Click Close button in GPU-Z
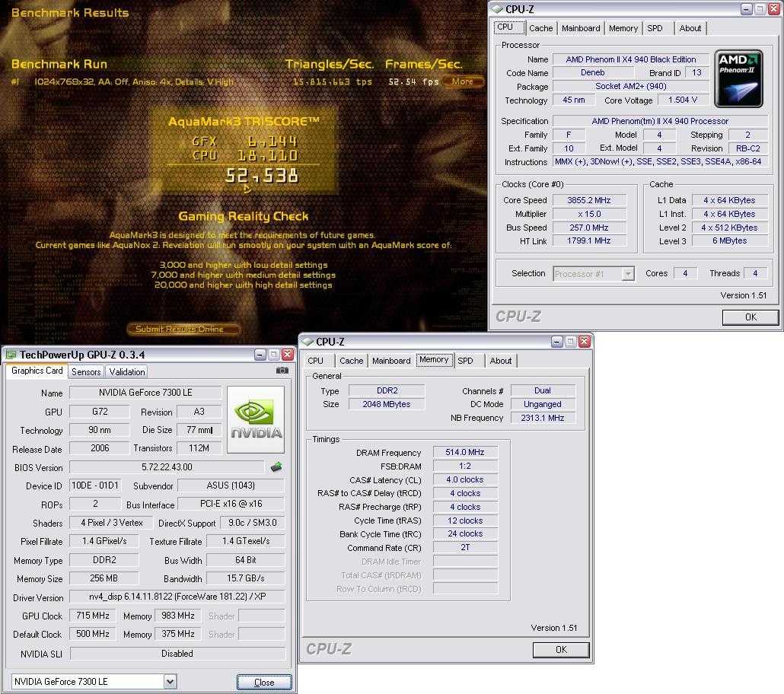This screenshot has width=784, height=694. 264,682
